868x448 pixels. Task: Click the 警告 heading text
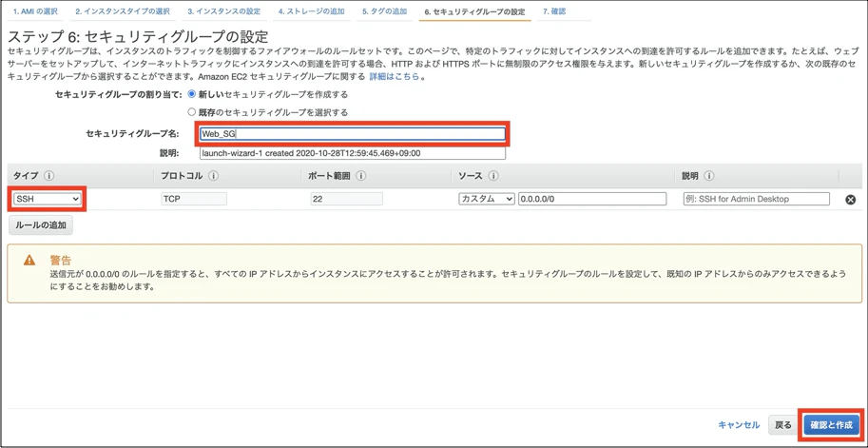click(x=60, y=261)
